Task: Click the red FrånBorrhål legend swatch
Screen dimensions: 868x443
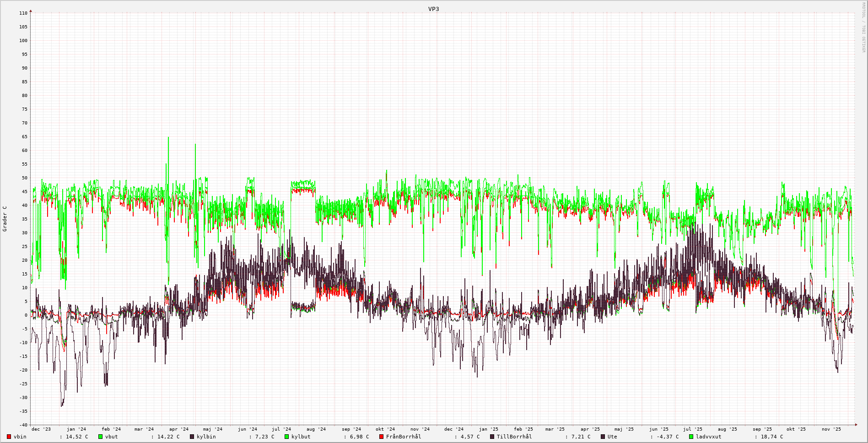Action: 382,437
